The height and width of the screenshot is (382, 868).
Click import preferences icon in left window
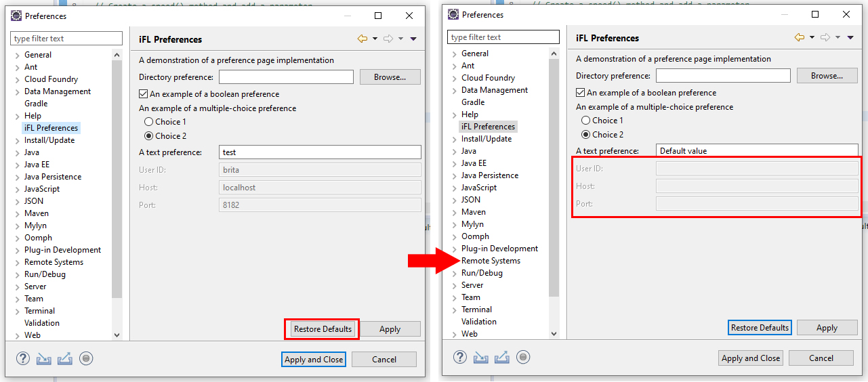[44, 358]
